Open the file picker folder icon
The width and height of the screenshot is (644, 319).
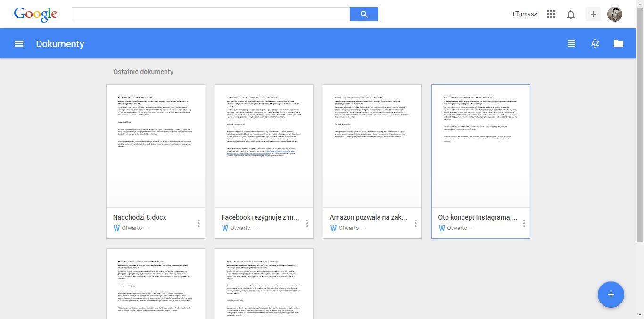(619, 44)
